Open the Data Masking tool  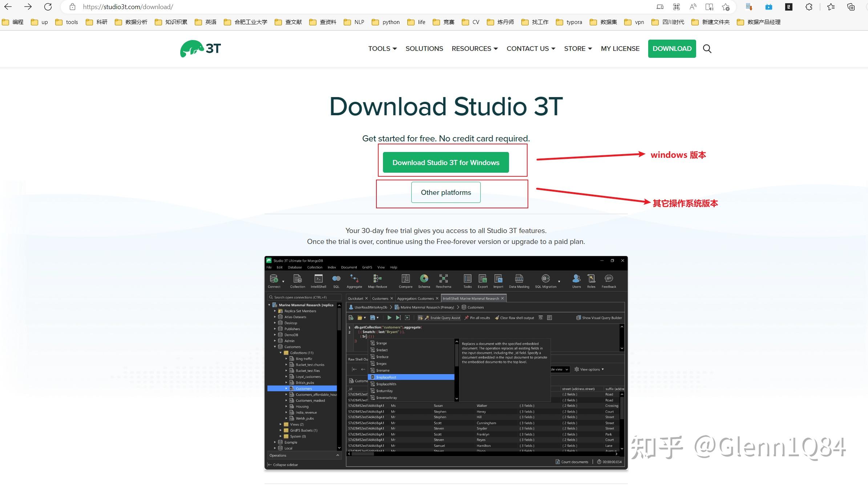pyautogui.click(x=519, y=279)
